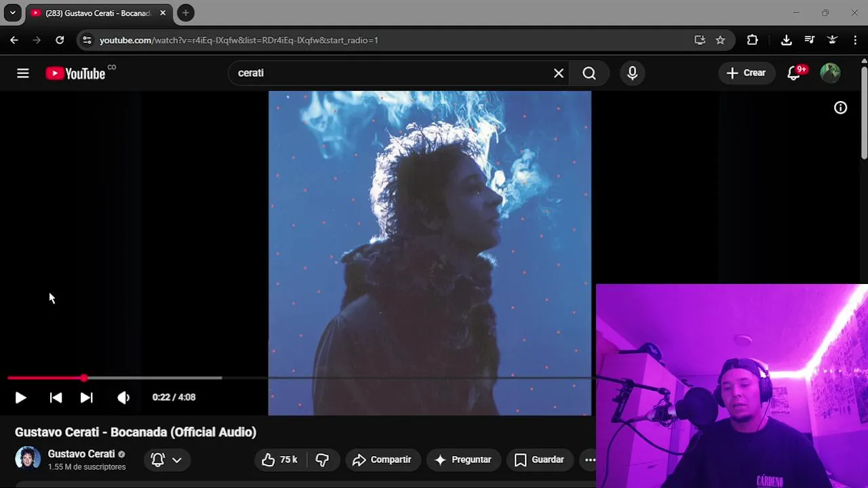Reload the page
The height and width of the screenshot is (488, 868).
tap(60, 40)
